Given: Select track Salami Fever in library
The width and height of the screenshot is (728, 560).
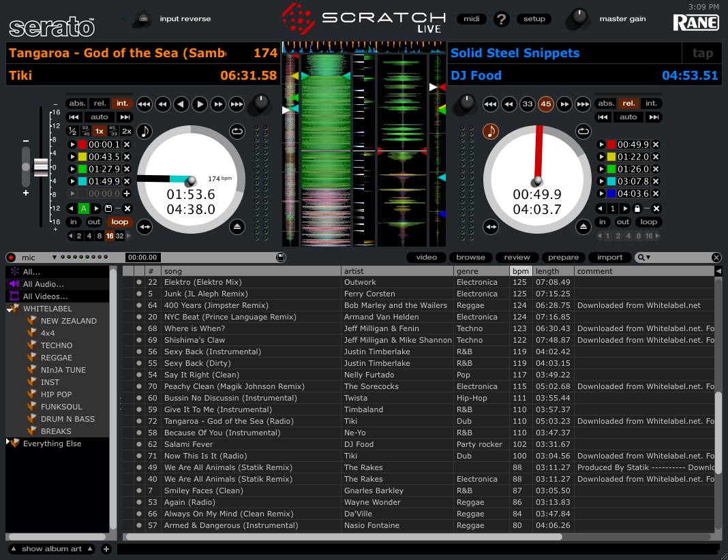Looking at the screenshot, I should pos(418,444).
